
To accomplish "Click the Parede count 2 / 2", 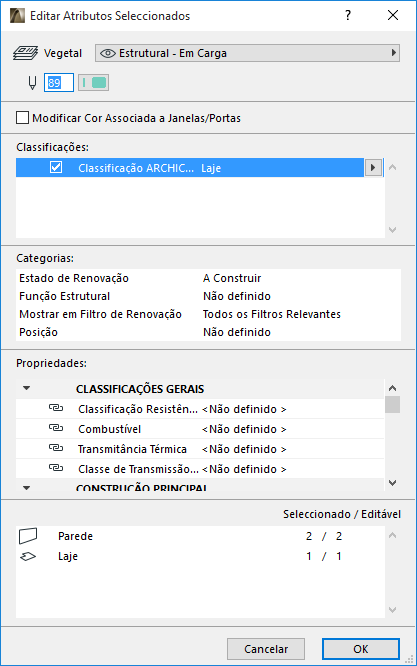I will 324,536.
